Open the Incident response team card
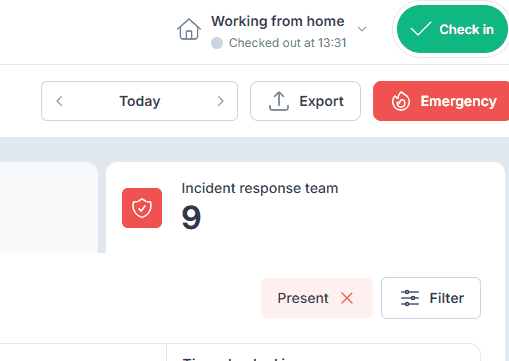509x361 pixels. (305, 207)
